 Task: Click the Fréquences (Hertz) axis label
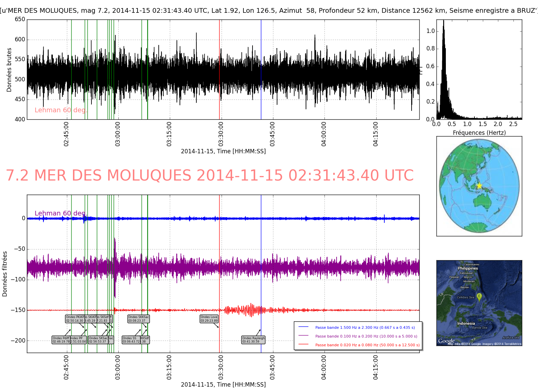click(479, 133)
